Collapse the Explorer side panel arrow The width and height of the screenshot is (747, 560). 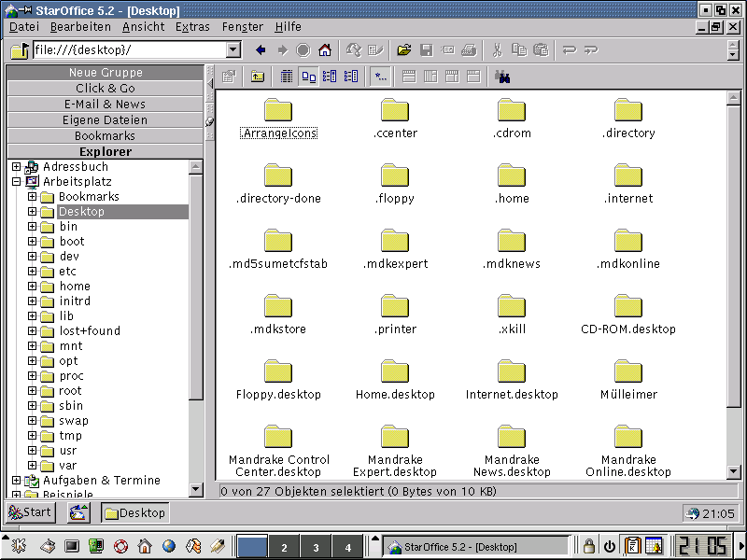pos(209,84)
